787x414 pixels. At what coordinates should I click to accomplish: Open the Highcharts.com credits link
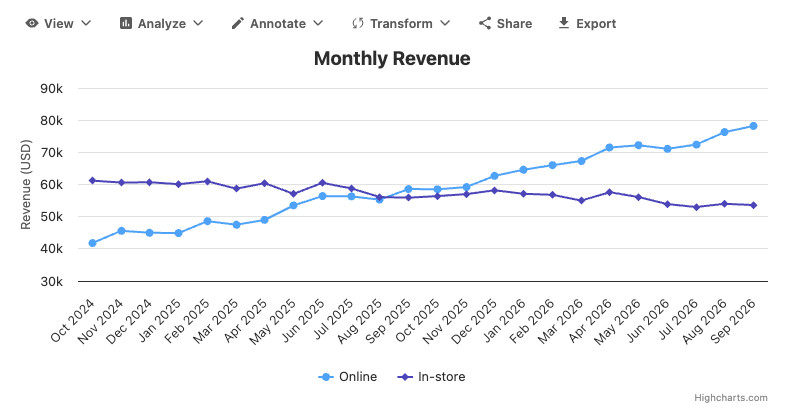click(x=730, y=397)
